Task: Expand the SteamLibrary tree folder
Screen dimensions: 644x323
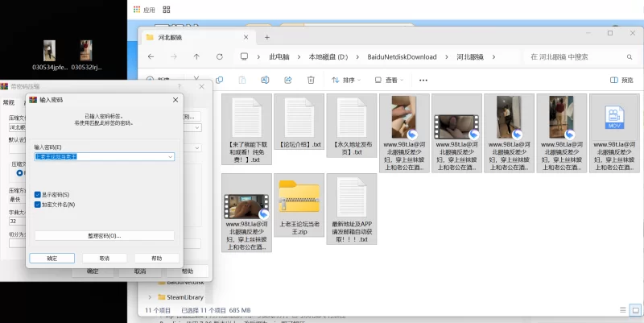Action: tap(149, 297)
